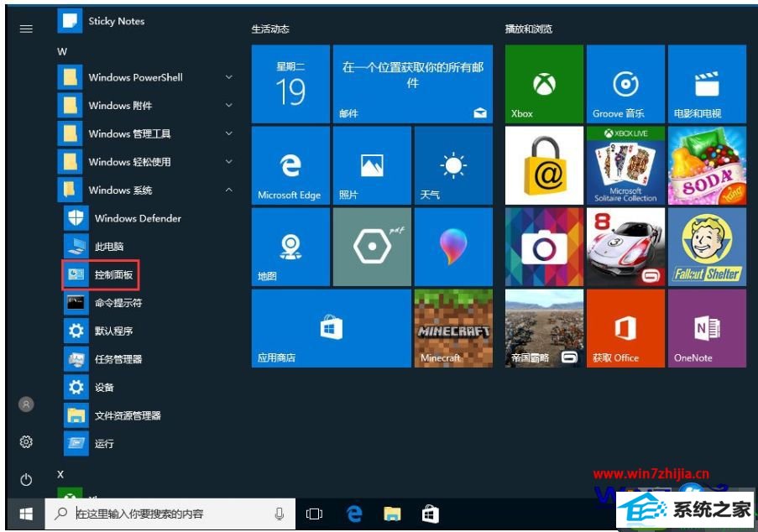Launch Edge from the taskbar

tap(354, 514)
